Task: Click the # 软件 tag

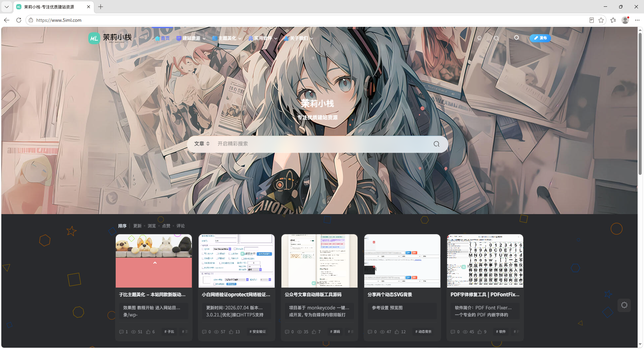Action: point(501,332)
